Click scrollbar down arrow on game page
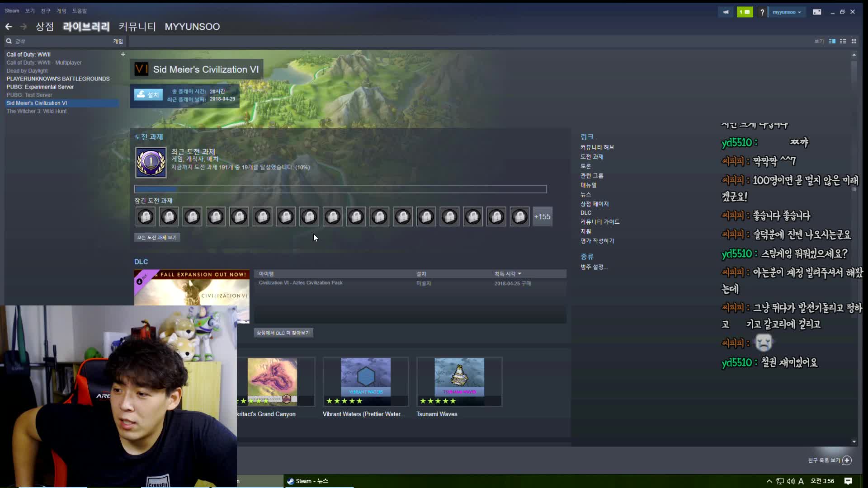868x488 pixels. pos(854,441)
